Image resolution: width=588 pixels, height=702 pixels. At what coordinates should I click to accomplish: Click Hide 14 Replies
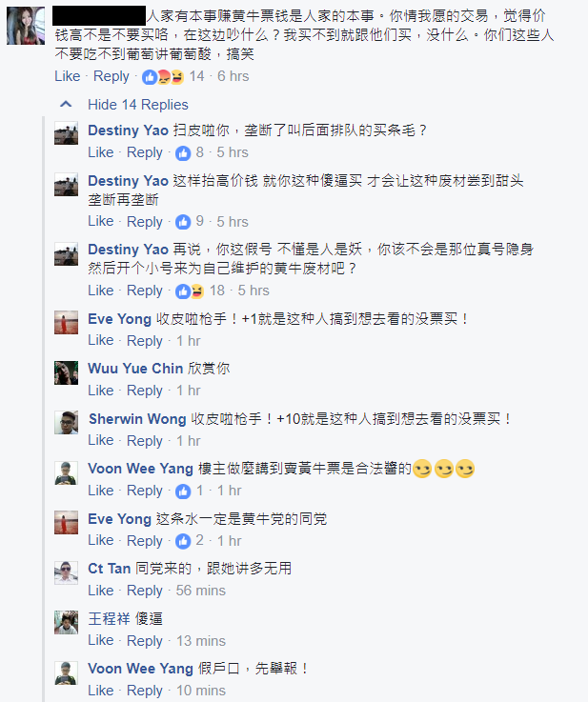point(137,105)
